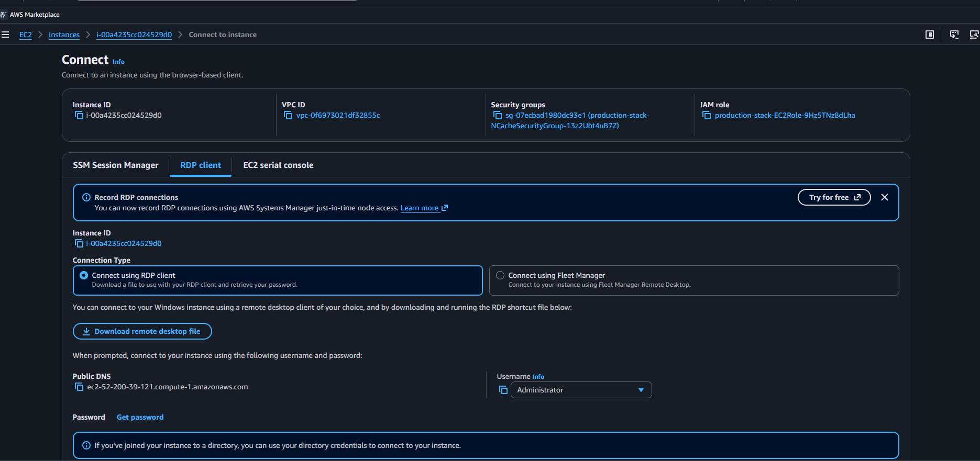Viewport: 980px width, 461px height.
Task: Go to EC2 breadcrumb link
Action: pyautogui.click(x=26, y=35)
